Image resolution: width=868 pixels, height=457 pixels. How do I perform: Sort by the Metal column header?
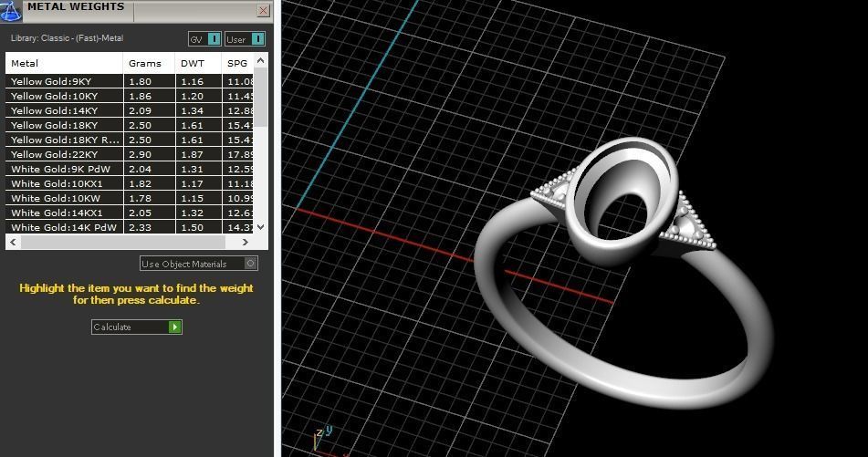click(64, 63)
